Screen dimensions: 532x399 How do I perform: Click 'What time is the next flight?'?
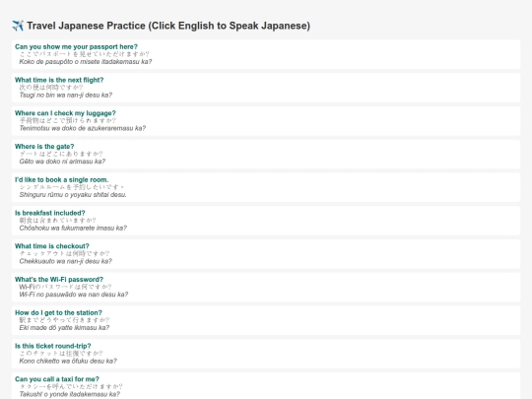(59, 80)
